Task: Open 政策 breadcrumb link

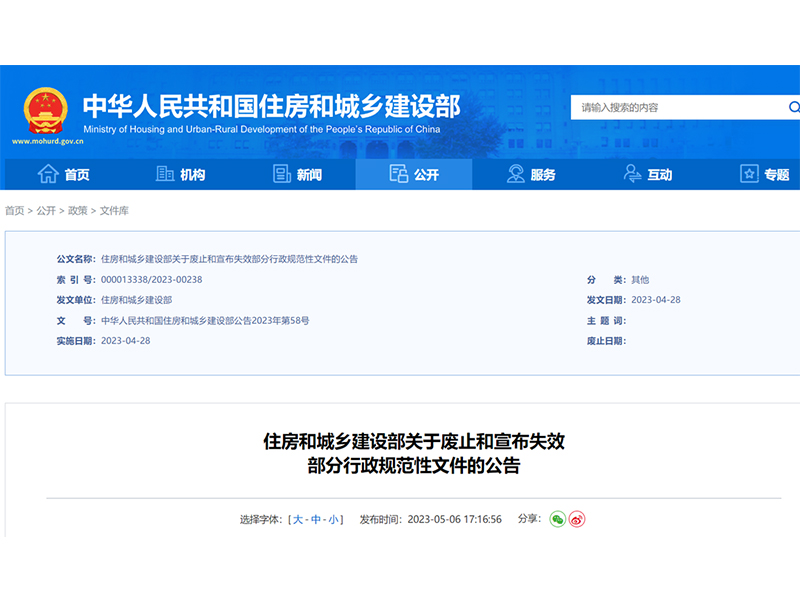Action: point(77,211)
